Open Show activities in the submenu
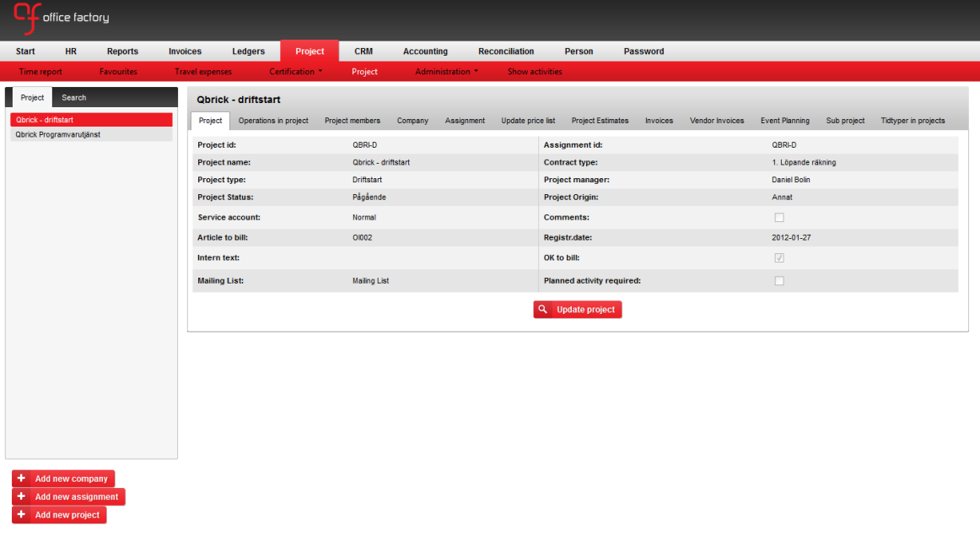Screen dimensions: 980x536 tap(535, 72)
